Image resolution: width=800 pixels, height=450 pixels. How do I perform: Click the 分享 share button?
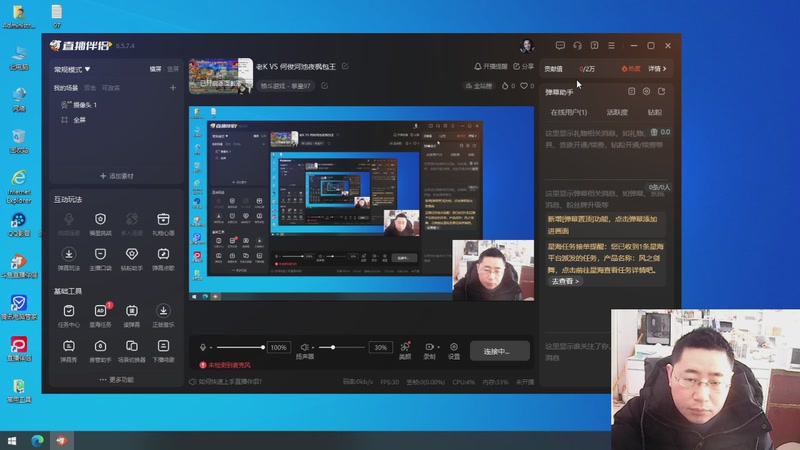523,66
